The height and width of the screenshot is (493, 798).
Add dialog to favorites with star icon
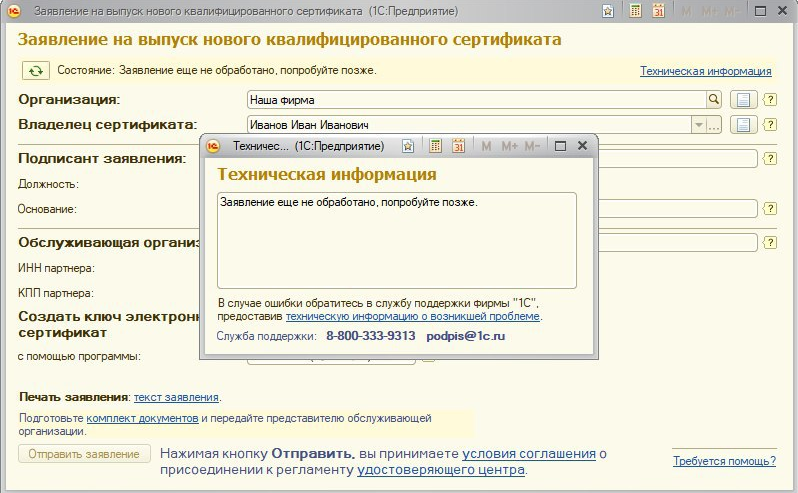pyautogui.click(x=408, y=146)
